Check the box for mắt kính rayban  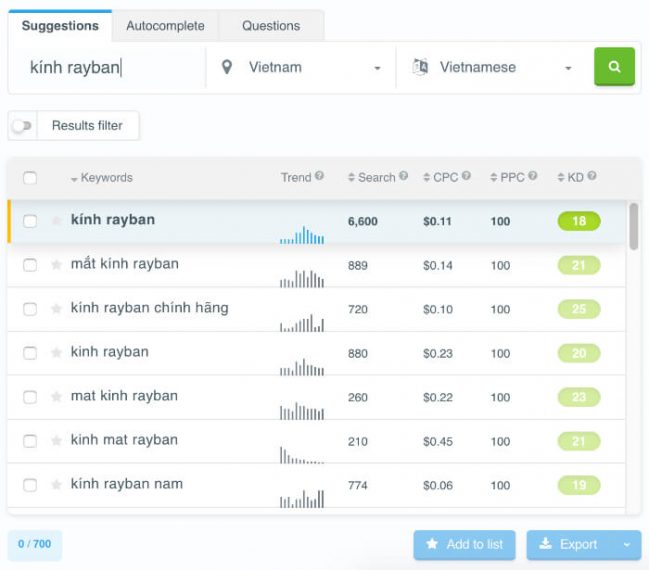click(x=30, y=265)
